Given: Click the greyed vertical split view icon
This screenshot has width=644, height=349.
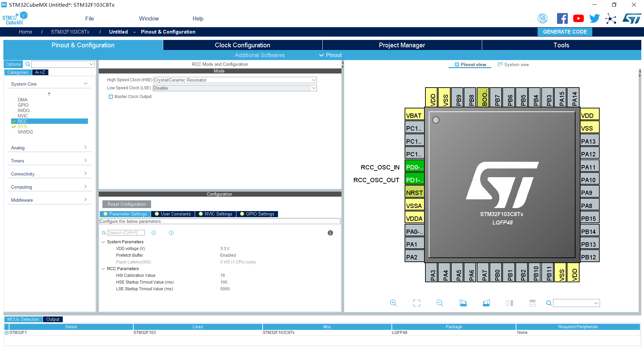Looking at the screenshot, I should (509, 303).
